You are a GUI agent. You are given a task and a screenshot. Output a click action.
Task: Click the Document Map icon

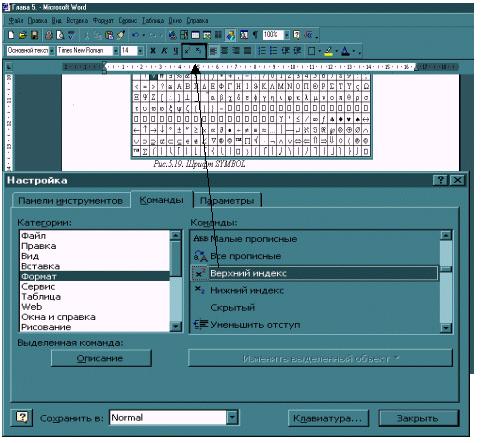[244, 35]
